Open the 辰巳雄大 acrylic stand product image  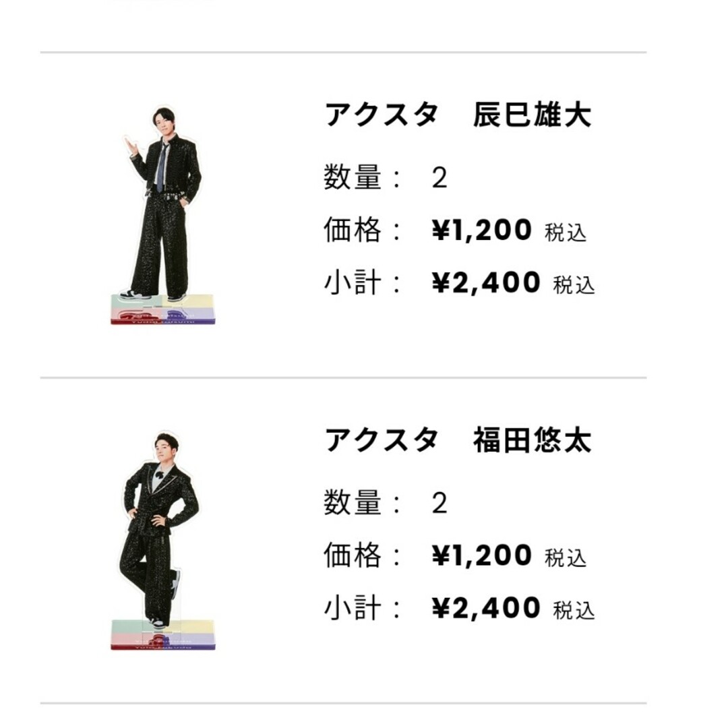coord(163,216)
